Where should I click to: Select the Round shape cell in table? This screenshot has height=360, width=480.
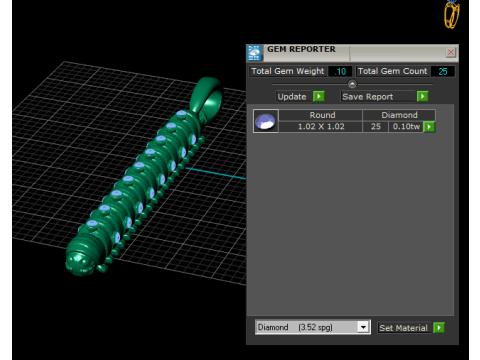point(321,115)
